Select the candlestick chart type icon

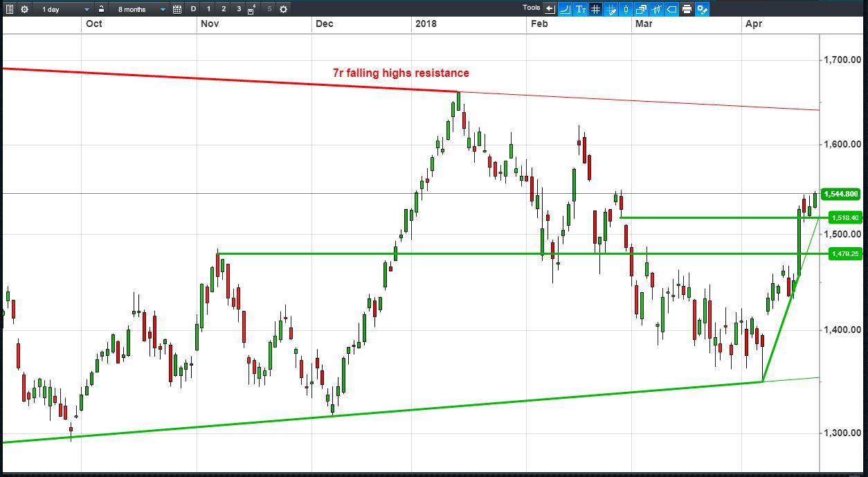click(x=626, y=9)
